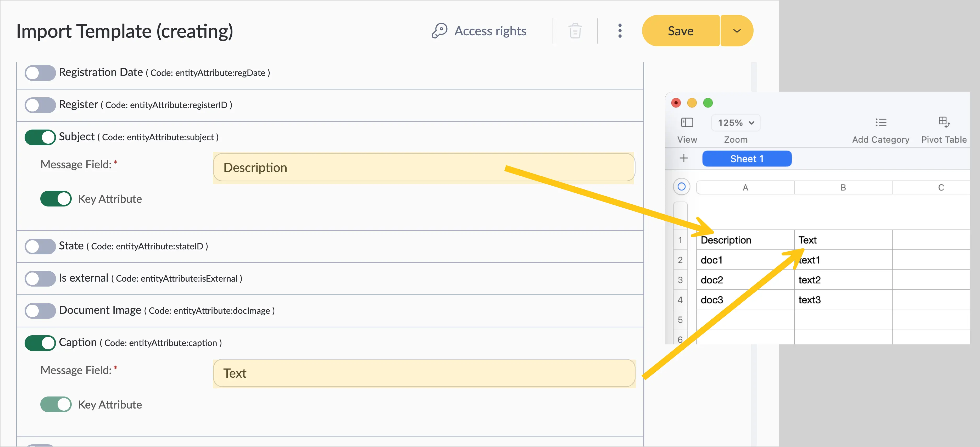Select column B header
This screenshot has height=447, width=980.
tap(843, 188)
